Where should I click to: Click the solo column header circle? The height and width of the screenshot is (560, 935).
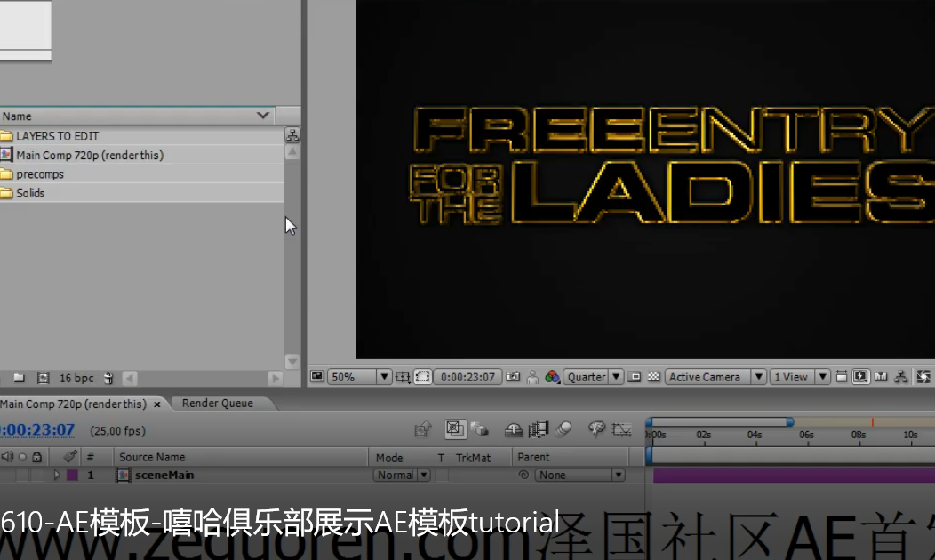coord(22,458)
